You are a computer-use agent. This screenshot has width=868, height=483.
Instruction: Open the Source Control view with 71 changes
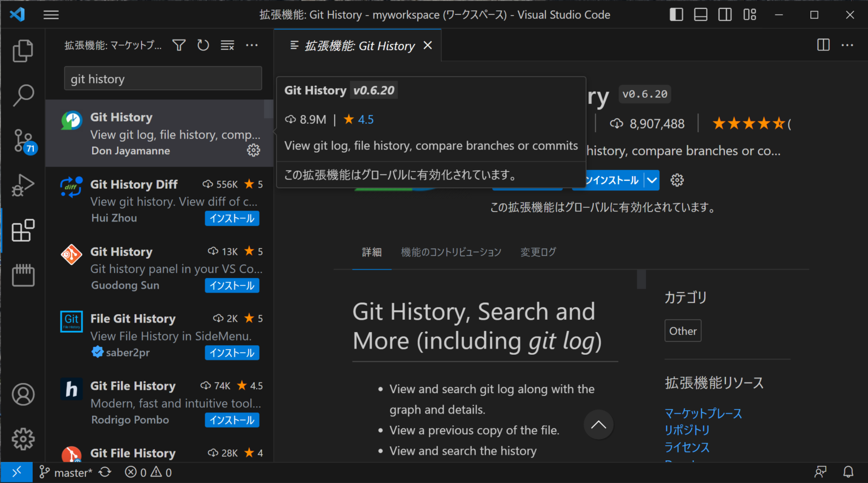[x=23, y=140]
